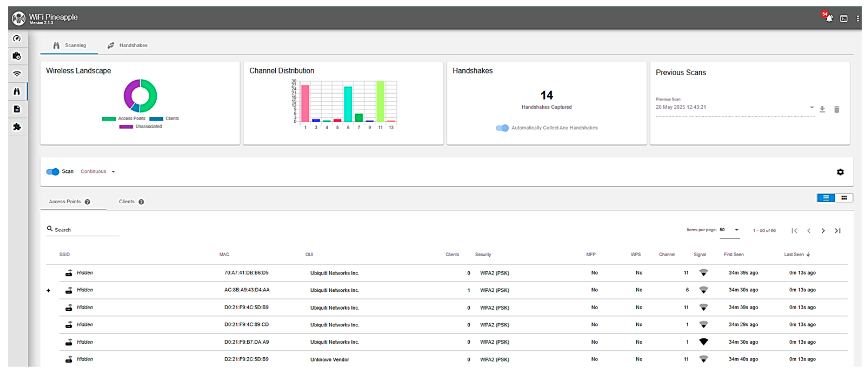The width and height of the screenshot is (868, 373).
Task: Open Campaigns briefcase icon in sidebar
Action: pos(17,56)
